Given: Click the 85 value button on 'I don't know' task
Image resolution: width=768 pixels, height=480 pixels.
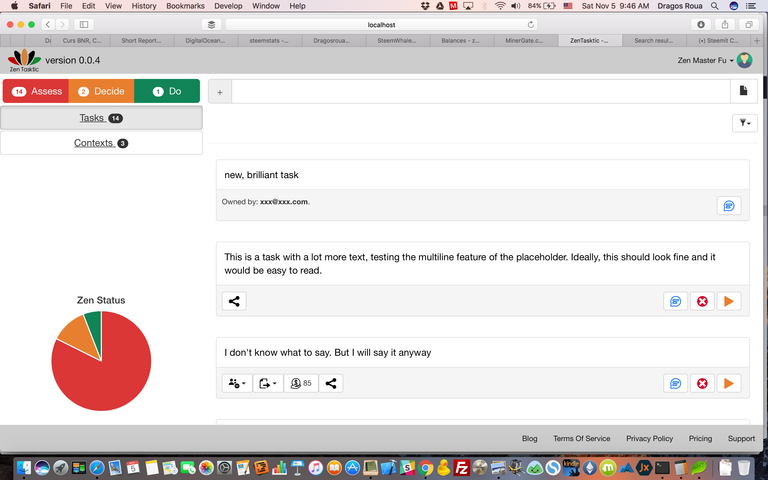Looking at the screenshot, I should pyautogui.click(x=301, y=383).
